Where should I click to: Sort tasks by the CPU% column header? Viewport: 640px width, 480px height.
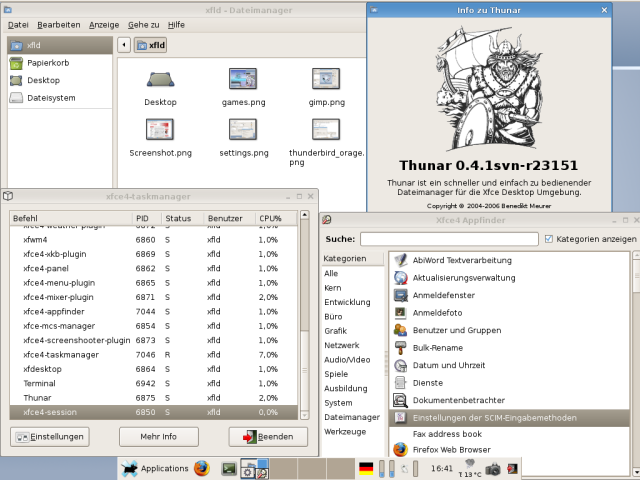pos(276,218)
